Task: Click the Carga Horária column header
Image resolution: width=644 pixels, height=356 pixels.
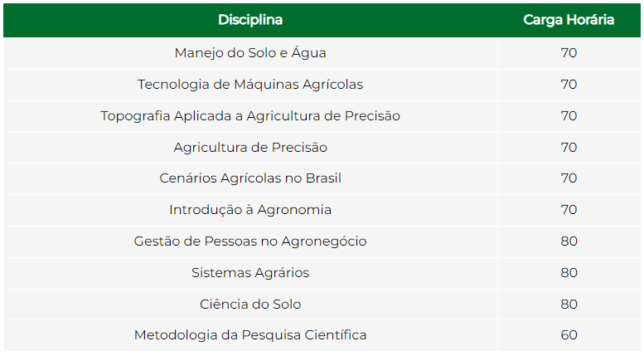Action: click(569, 20)
